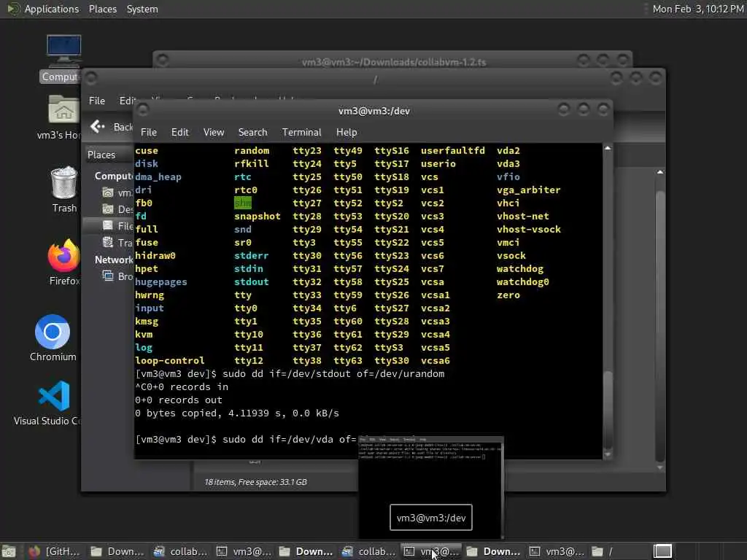Click the highlighted "shm" entry in the terminal
Screen dimensions: 747x560
tap(242, 203)
